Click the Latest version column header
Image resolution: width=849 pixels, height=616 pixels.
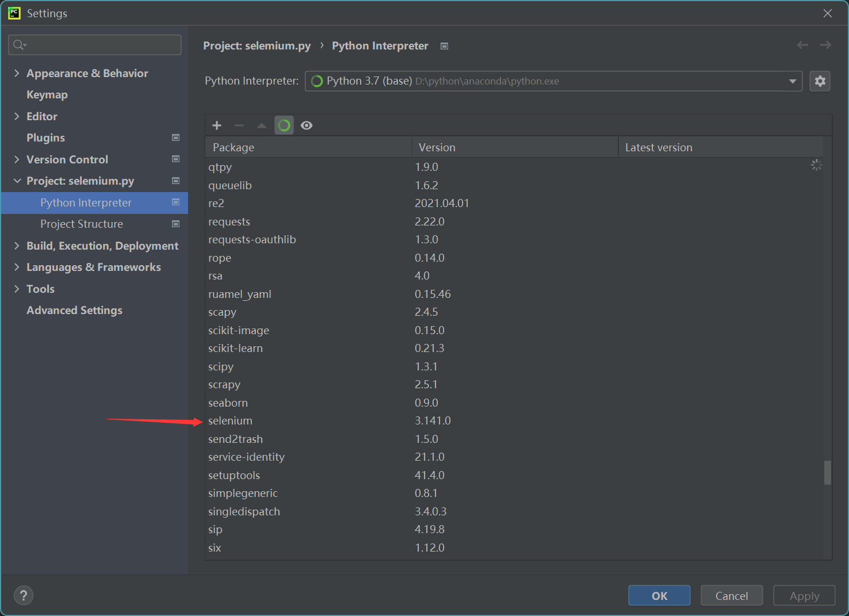coord(721,147)
